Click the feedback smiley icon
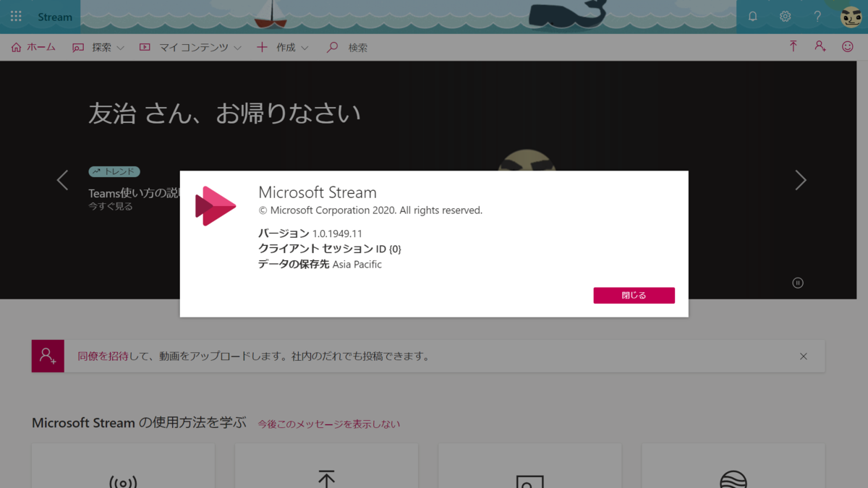Viewport: 868px width, 488px height. click(x=848, y=46)
